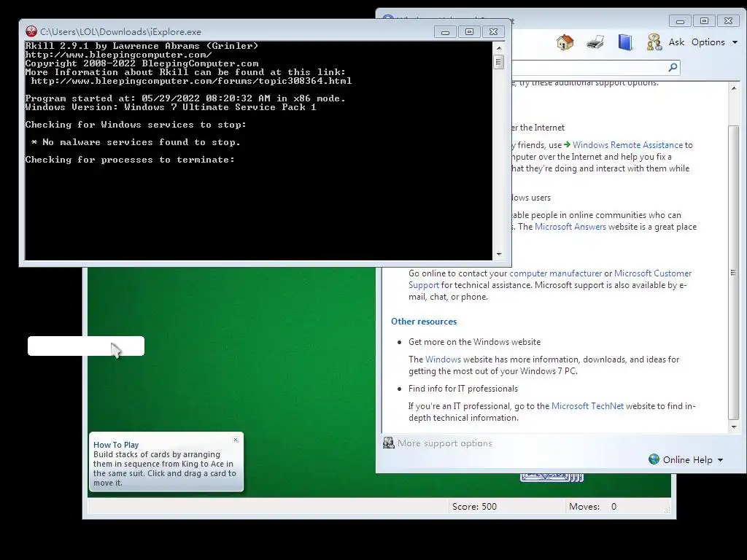
Task: Open Windows Remote Assistance link
Action: (627, 145)
